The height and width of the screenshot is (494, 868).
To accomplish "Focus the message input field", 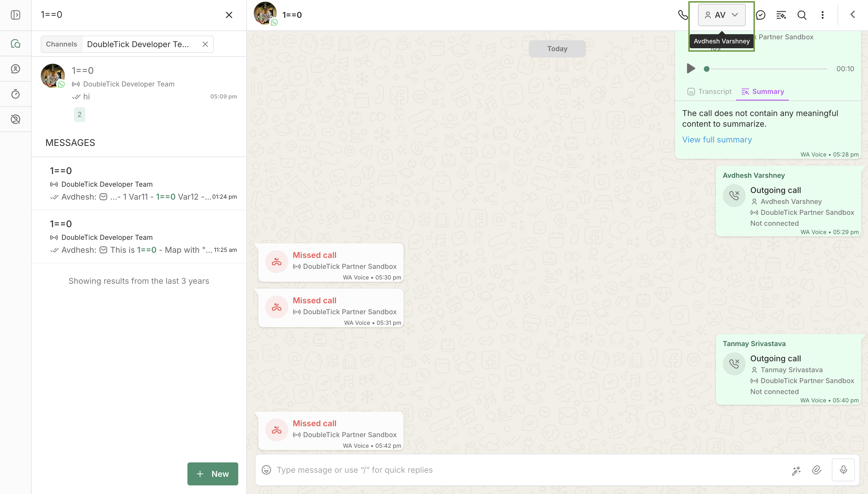I will click(x=529, y=470).
